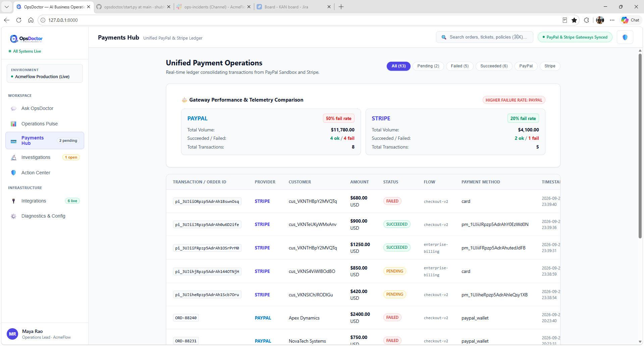
Task: Click the $1250.00 amount cell
Action: (360, 248)
